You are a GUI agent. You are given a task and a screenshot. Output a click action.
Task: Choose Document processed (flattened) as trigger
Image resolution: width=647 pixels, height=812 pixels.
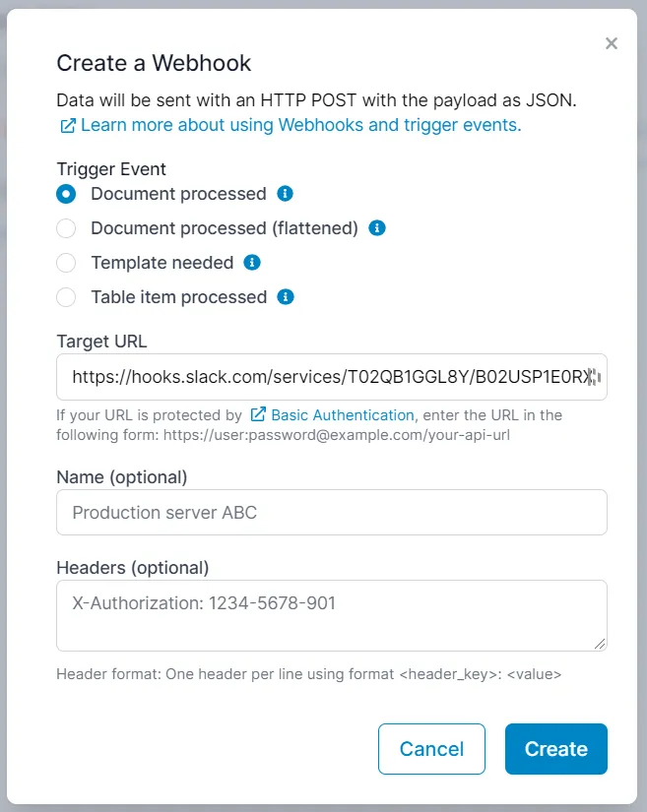[65, 228]
